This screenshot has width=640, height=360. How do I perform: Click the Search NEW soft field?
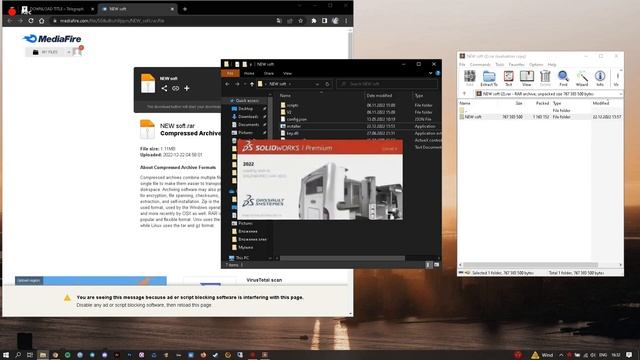387,84
